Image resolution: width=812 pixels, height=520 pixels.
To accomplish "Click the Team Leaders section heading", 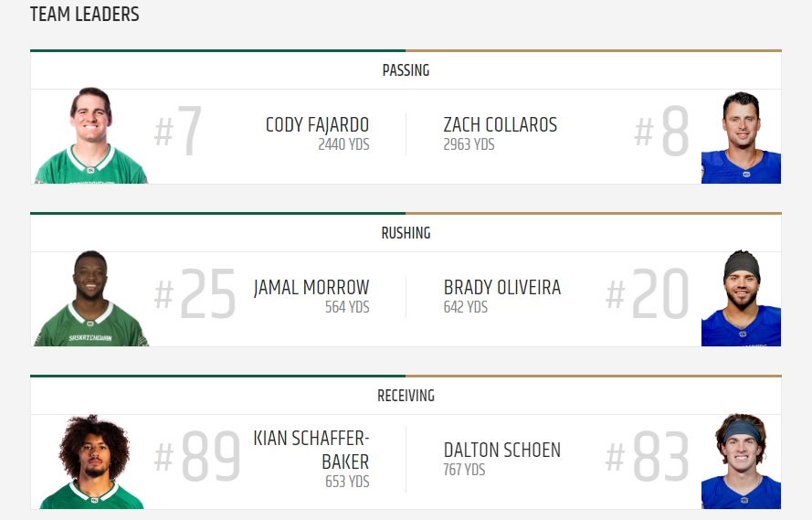I will [85, 15].
